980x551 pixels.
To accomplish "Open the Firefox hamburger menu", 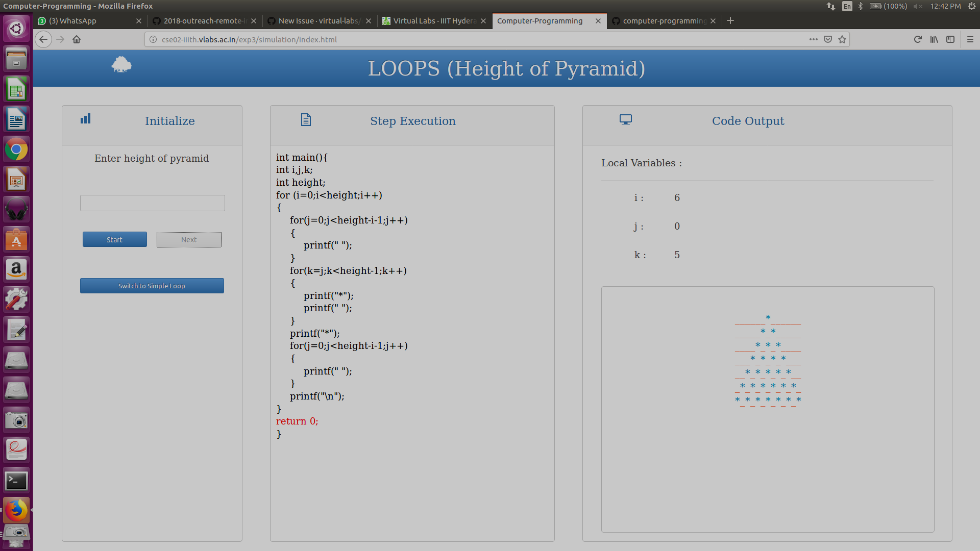I will [969, 39].
